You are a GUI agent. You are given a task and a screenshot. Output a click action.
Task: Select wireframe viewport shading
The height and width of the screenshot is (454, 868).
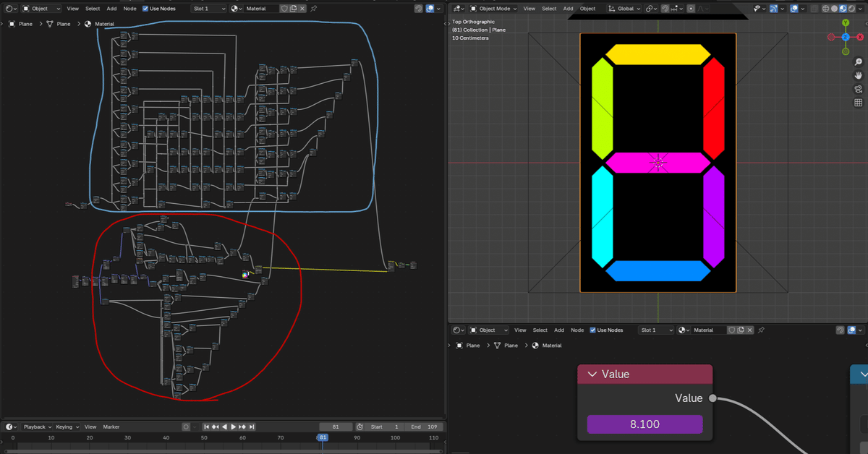(826, 9)
